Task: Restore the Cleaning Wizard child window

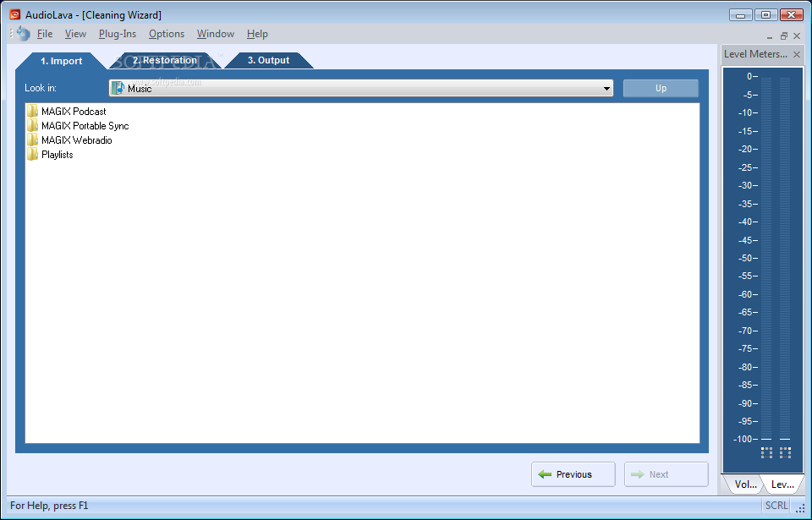Action: [783, 36]
